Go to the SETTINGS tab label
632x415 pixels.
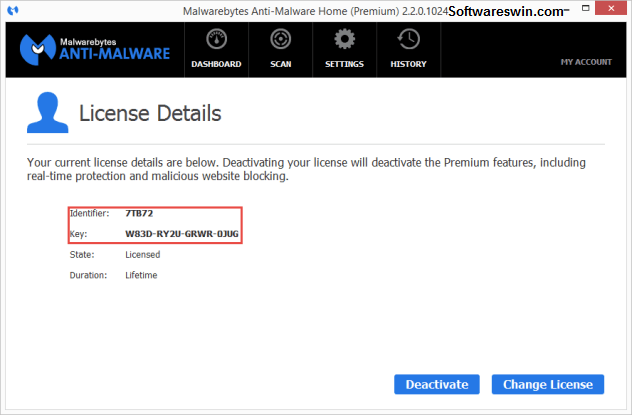point(344,64)
